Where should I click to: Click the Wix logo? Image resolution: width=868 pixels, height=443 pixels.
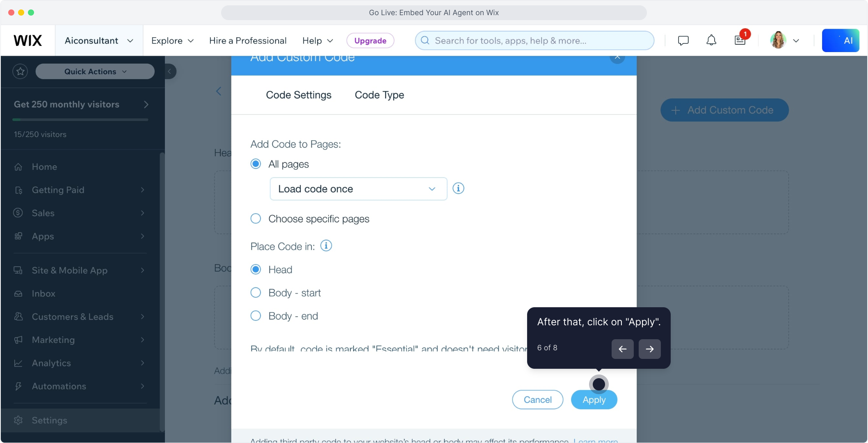[x=28, y=41]
